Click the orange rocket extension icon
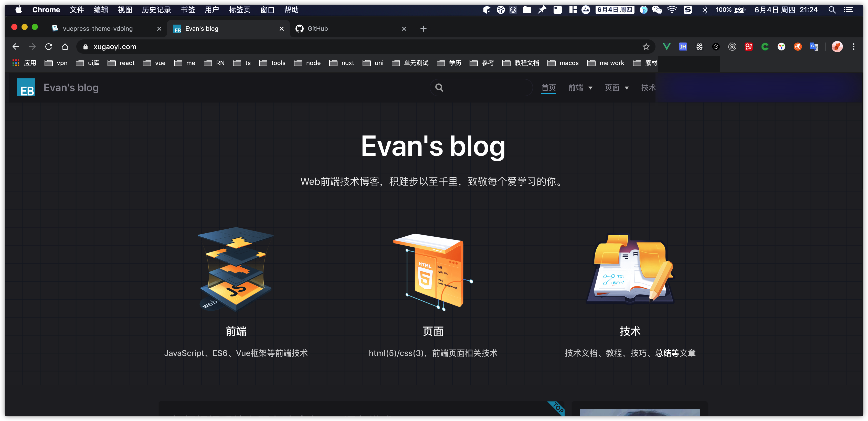 coord(798,47)
